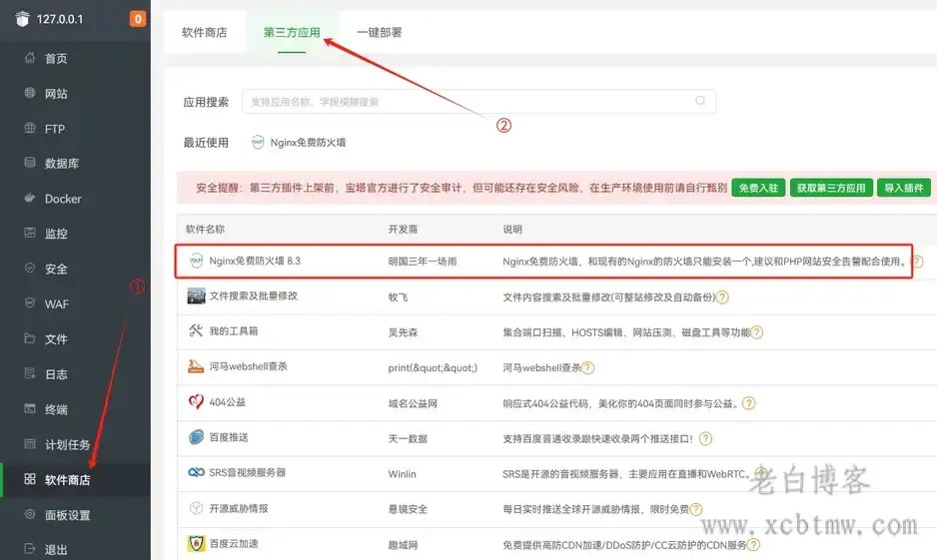Click the SRS音视频服务器 infinity icon
Viewport: 937px width, 560px height.
tap(196, 473)
